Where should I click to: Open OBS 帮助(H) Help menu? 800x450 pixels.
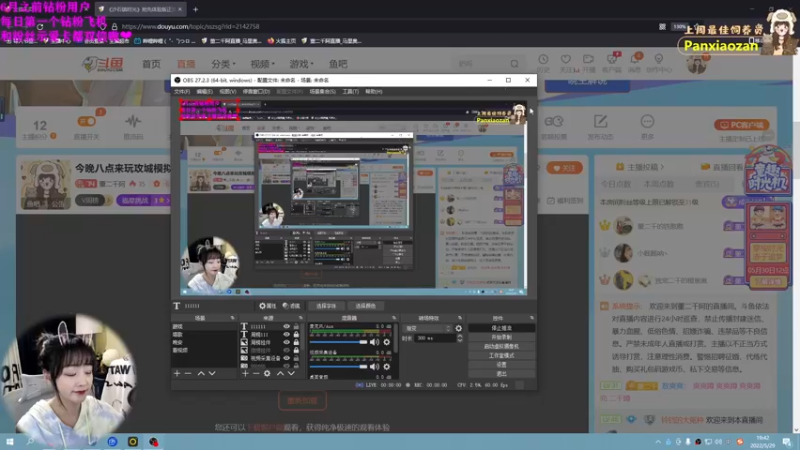[x=373, y=91]
